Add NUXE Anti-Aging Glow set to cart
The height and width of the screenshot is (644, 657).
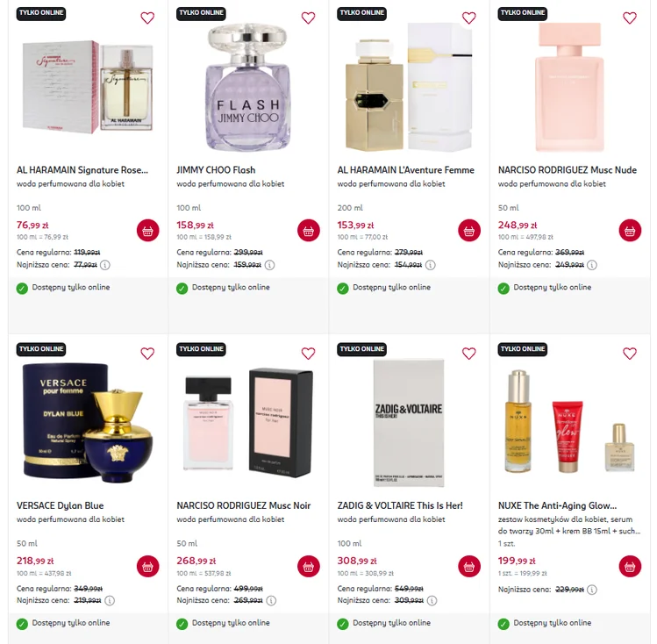tap(630, 567)
